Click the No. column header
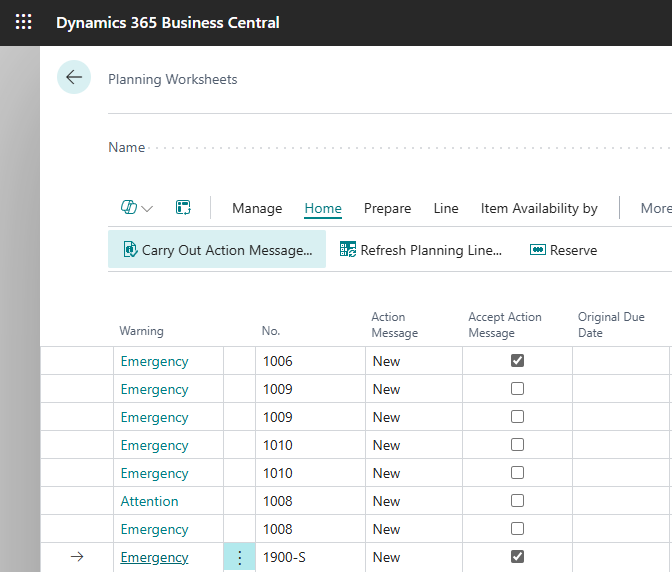The image size is (672, 572). click(271, 331)
